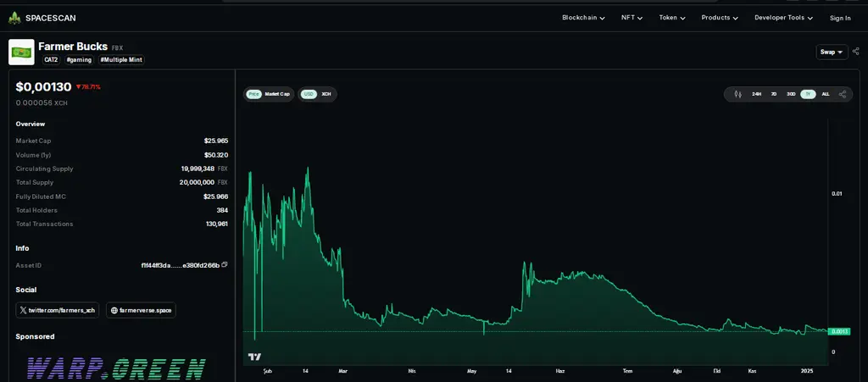Click the 78.71% change indicator
The image size is (868, 382).
coord(88,86)
